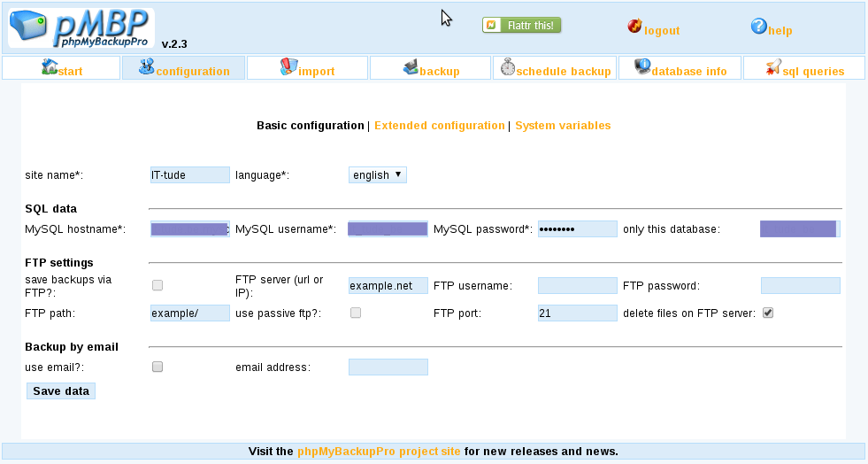The image size is (868, 464).
Task: Click the stopwatch schedule backup icon
Action: tap(508, 67)
